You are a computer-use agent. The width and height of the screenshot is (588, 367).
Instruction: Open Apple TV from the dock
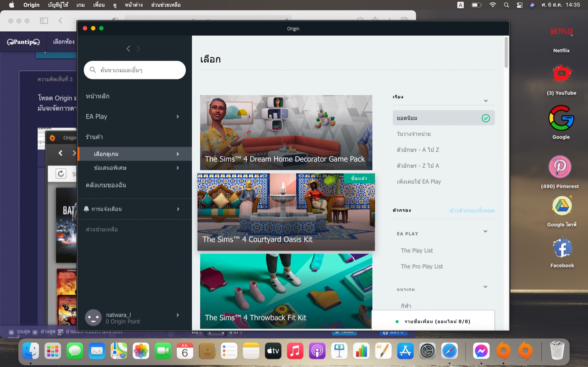tap(273, 351)
